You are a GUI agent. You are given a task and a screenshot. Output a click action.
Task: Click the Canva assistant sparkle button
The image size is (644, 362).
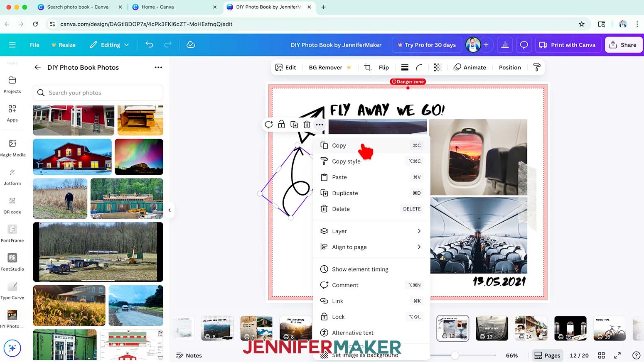click(12, 348)
